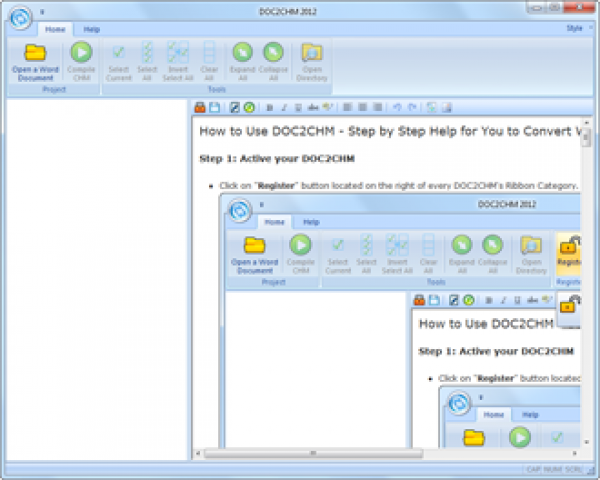The width and height of the screenshot is (600, 480).
Task: Click the text highlight color icon
Action: [x=327, y=108]
